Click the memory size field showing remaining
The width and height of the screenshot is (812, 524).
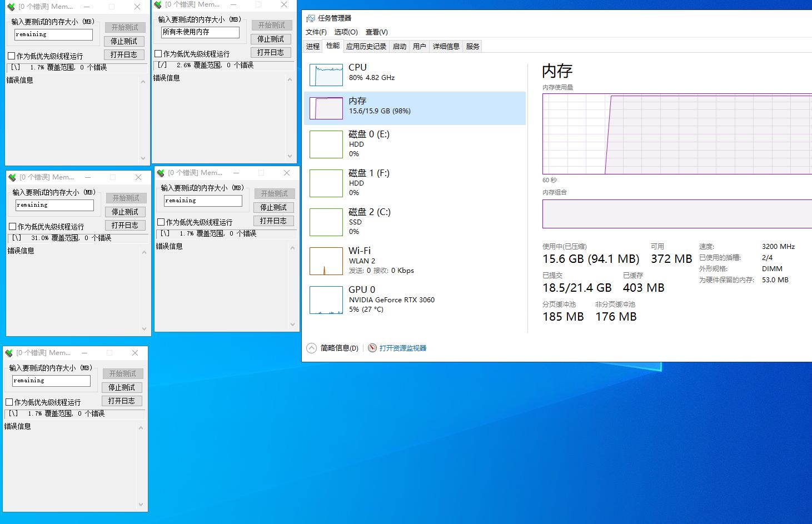point(53,34)
